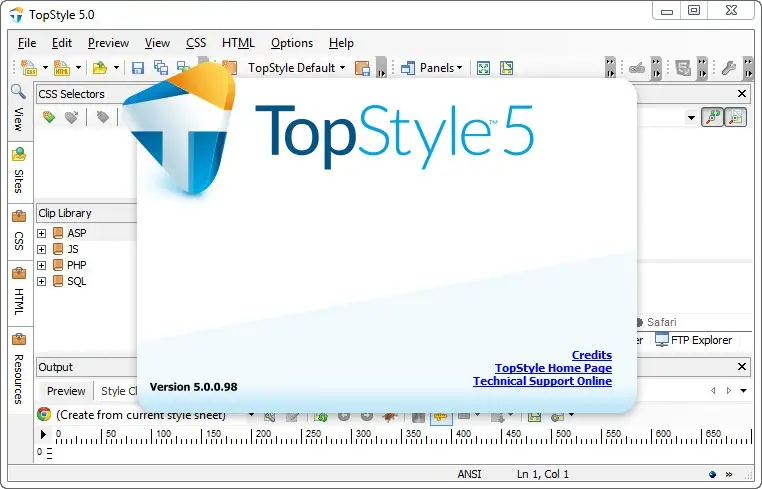Click the Ln 1, Col 1 status entry

(543, 474)
